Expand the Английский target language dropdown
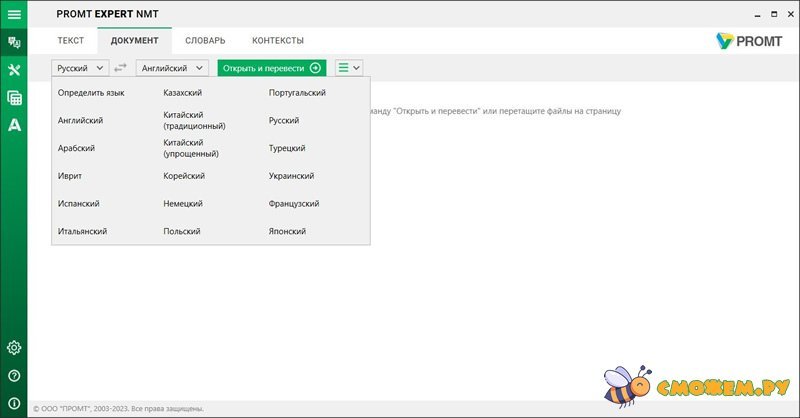Screen dimensions: 800x418 171,68
